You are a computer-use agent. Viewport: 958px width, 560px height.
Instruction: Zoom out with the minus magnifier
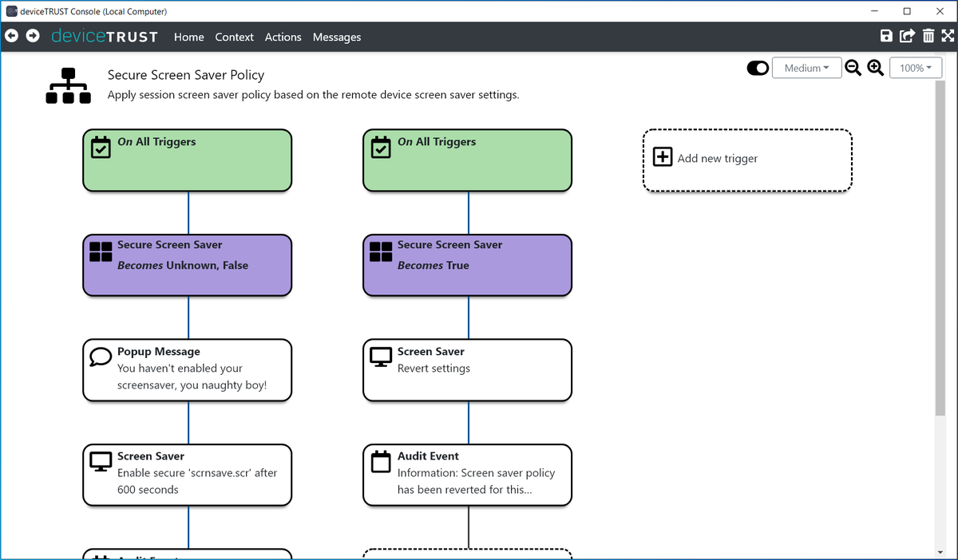pos(853,69)
